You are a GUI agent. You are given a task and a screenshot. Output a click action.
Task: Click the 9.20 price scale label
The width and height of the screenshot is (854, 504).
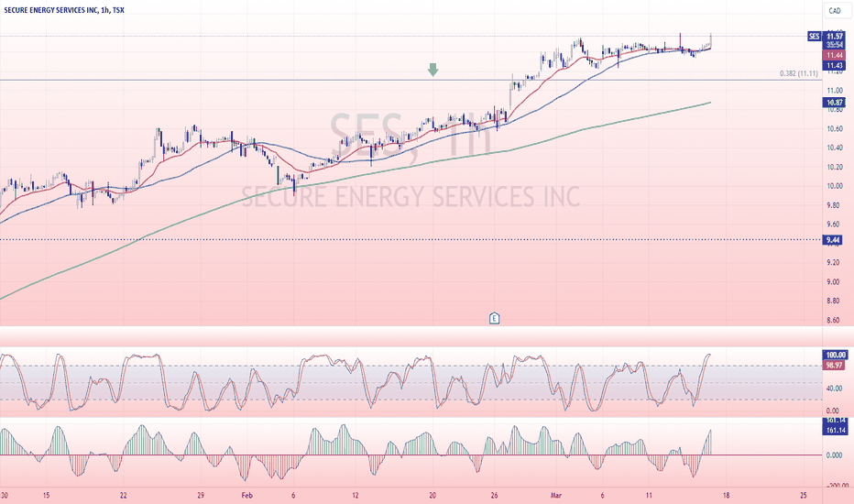835,263
